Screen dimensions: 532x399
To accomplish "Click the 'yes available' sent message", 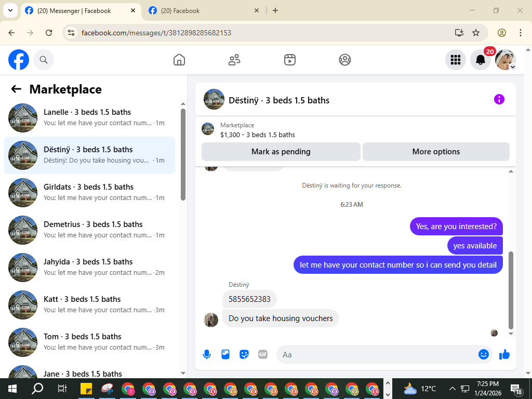I will pyautogui.click(x=475, y=246).
